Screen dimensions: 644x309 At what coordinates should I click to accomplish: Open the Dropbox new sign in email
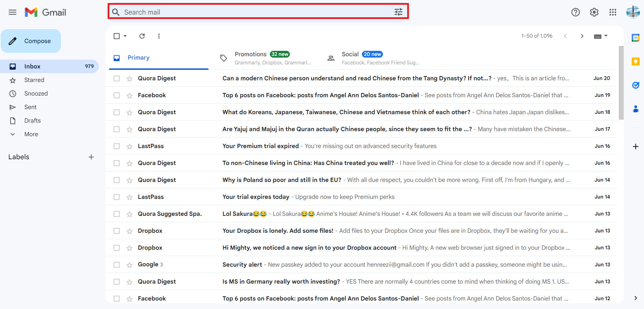361,248
